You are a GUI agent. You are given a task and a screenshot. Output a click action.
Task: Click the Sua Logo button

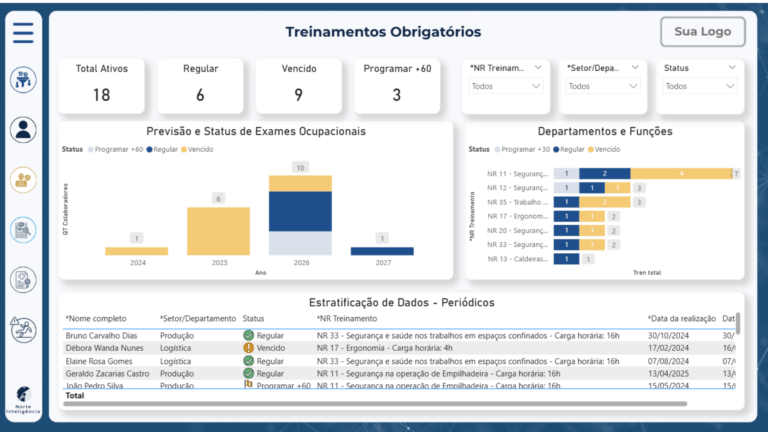[x=703, y=32]
